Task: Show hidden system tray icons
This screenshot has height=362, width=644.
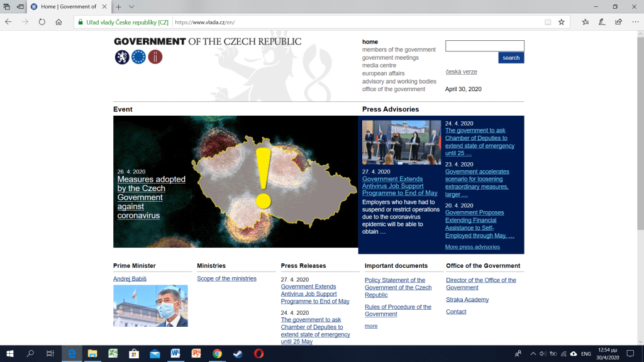Action: (533, 354)
